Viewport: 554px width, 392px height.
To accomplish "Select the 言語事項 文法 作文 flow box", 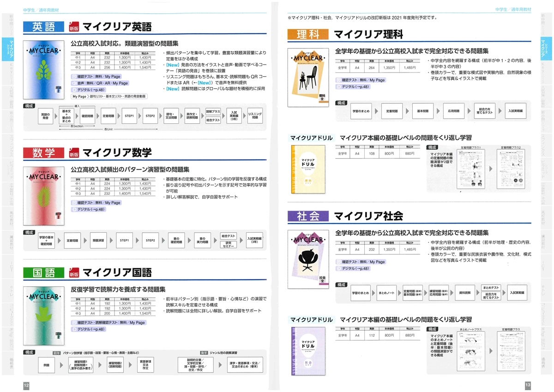I will click(x=145, y=364).
